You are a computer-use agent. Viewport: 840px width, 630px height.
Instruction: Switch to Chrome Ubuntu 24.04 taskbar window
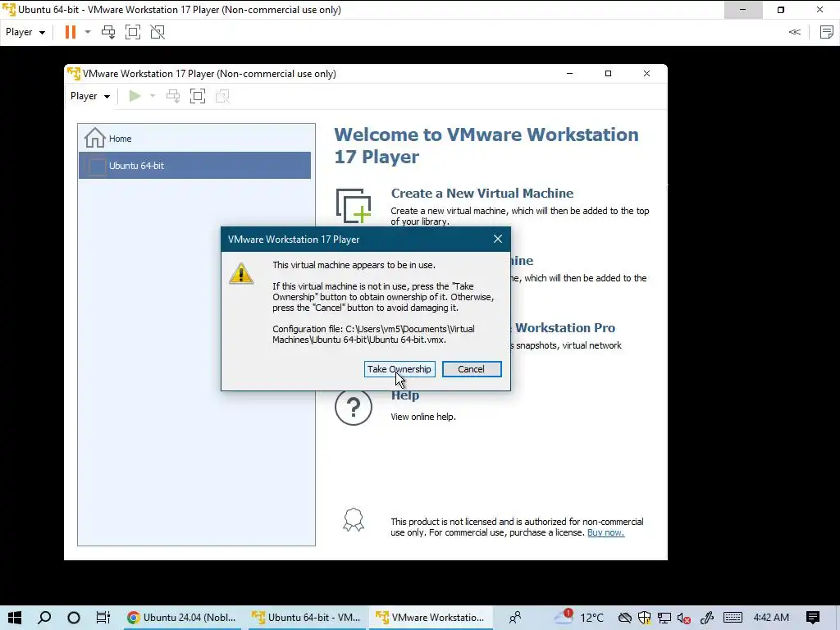coord(182,618)
